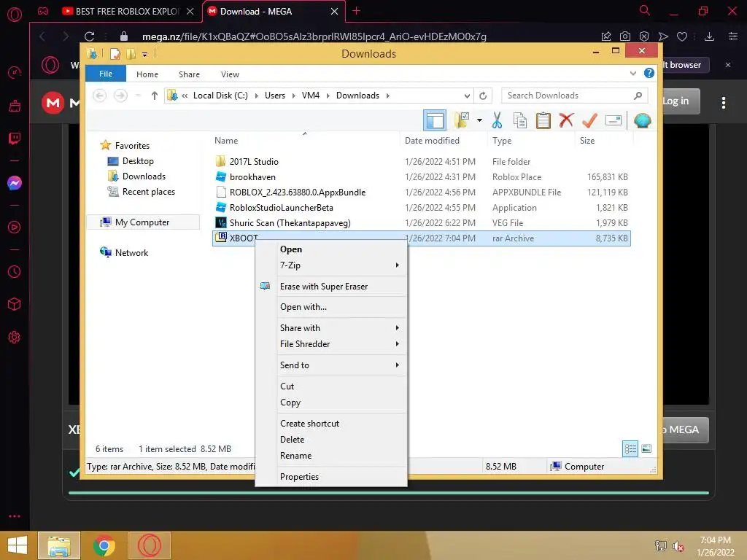Select RobloxStudioLauncherBeta application
747x560 pixels.
coord(422,208)
